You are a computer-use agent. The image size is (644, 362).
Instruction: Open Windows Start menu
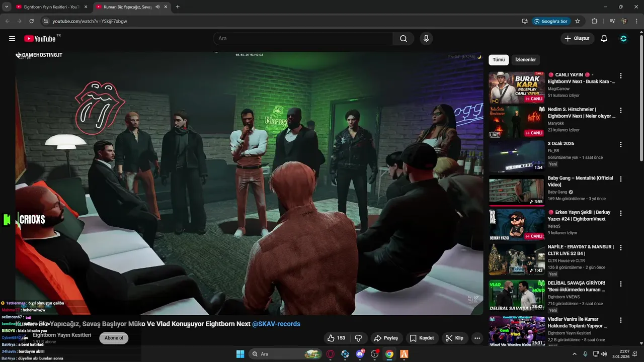(x=240, y=354)
